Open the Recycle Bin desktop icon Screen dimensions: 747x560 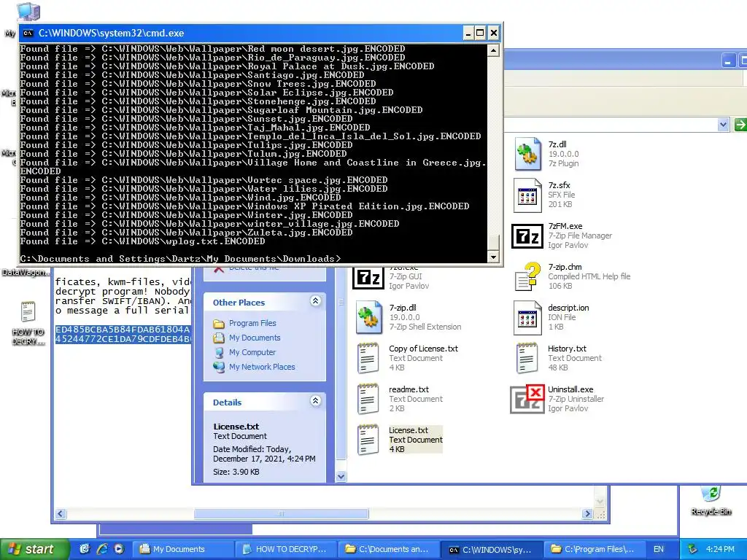(x=711, y=494)
